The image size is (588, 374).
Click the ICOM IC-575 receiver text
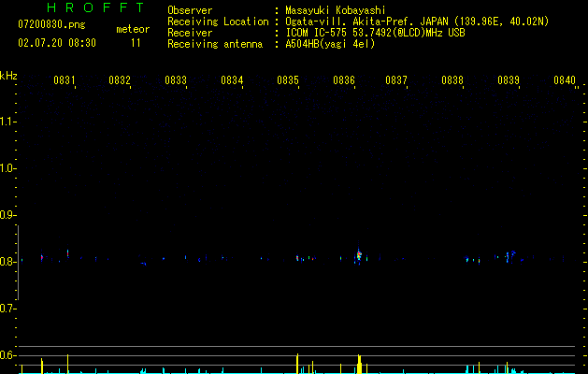(x=376, y=33)
